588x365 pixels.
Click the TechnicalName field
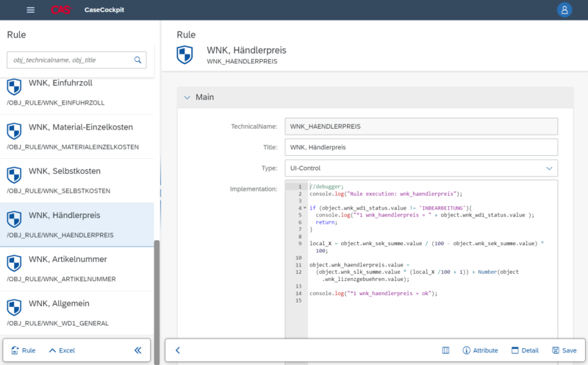[421, 127]
